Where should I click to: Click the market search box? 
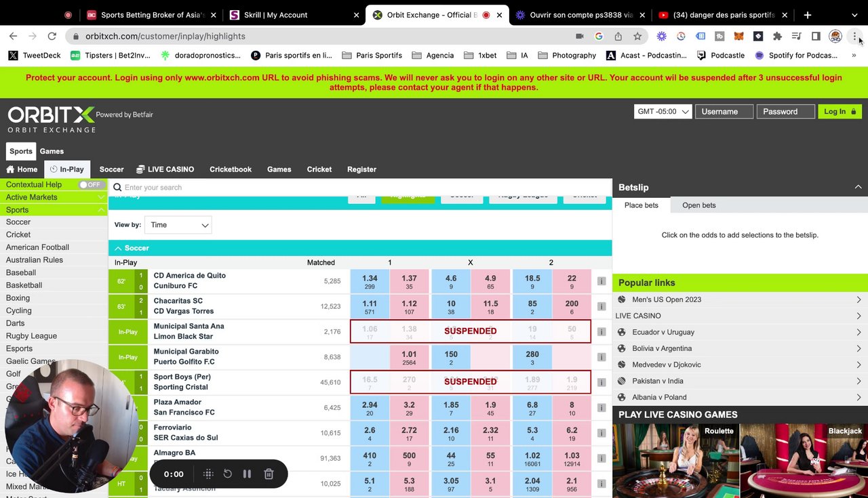[360, 188]
